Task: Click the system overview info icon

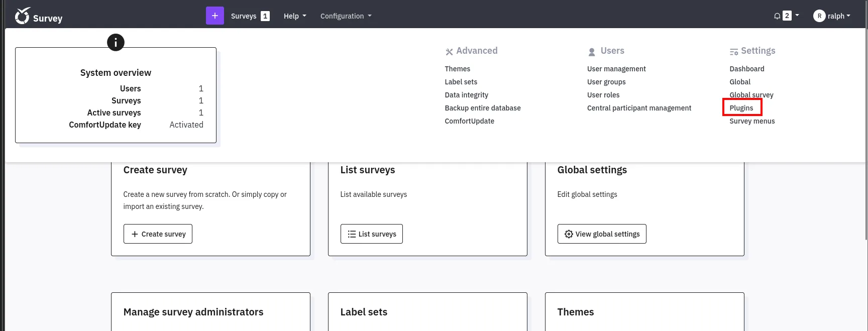Action: click(x=116, y=42)
